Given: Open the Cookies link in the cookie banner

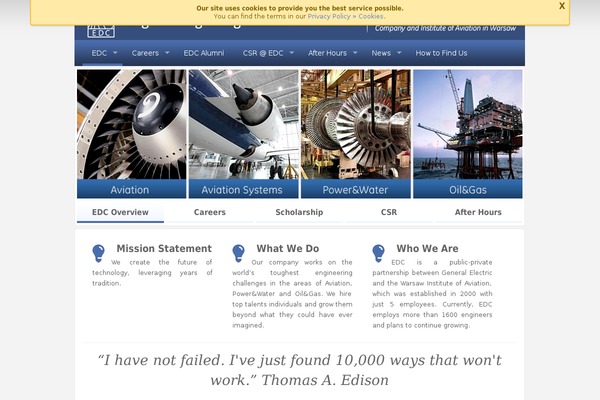Looking at the screenshot, I should point(370,16).
